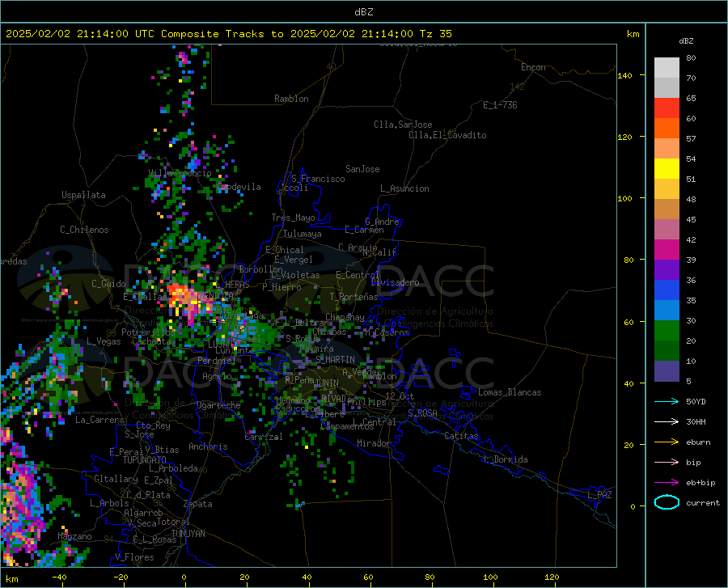The height and width of the screenshot is (588, 728).
Task: Click the S_MARTIN place label
Action: click(x=335, y=360)
